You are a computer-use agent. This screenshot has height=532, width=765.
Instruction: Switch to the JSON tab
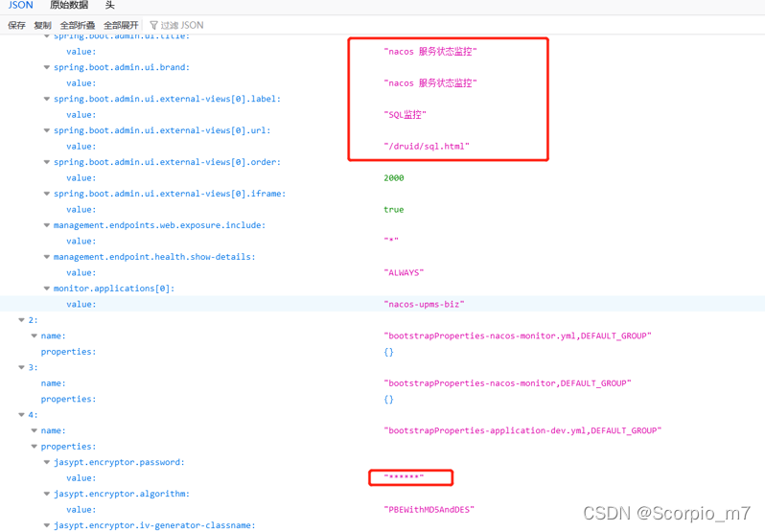pos(20,6)
